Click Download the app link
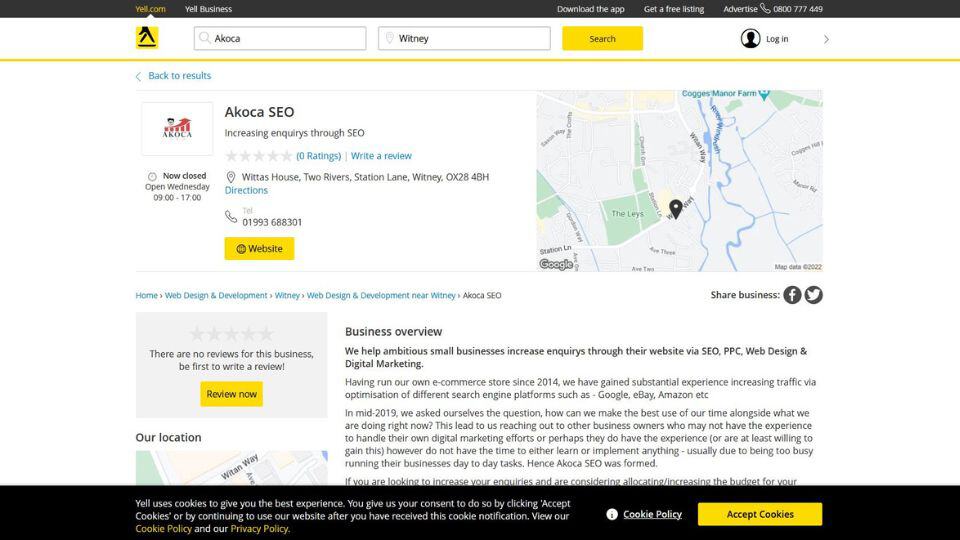The width and height of the screenshot is (960, 540). point(590,9)
